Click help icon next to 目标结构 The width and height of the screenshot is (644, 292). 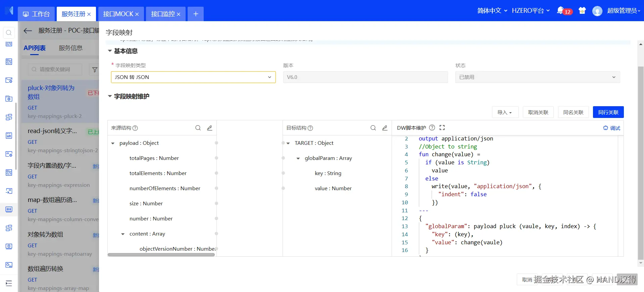click(x=310, y=128)
